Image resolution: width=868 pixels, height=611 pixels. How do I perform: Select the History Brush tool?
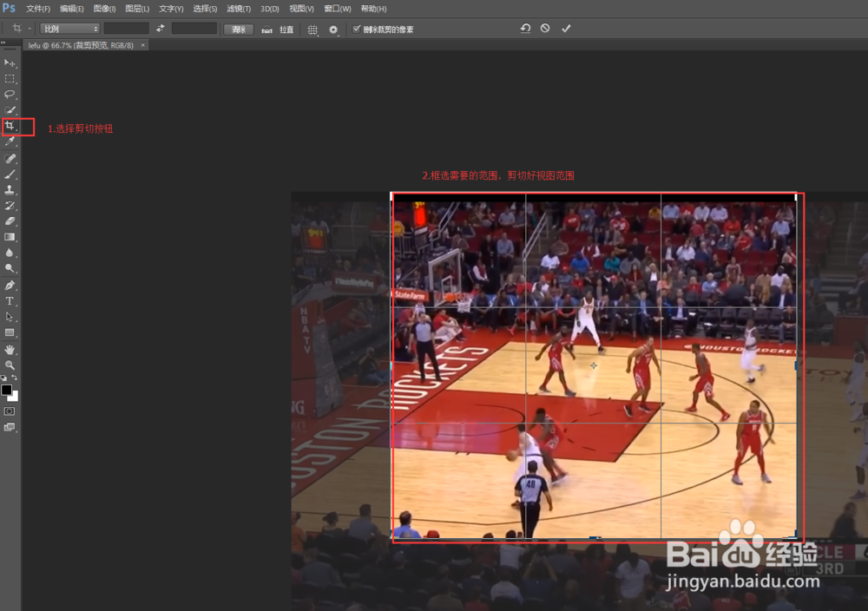[10, 206]
